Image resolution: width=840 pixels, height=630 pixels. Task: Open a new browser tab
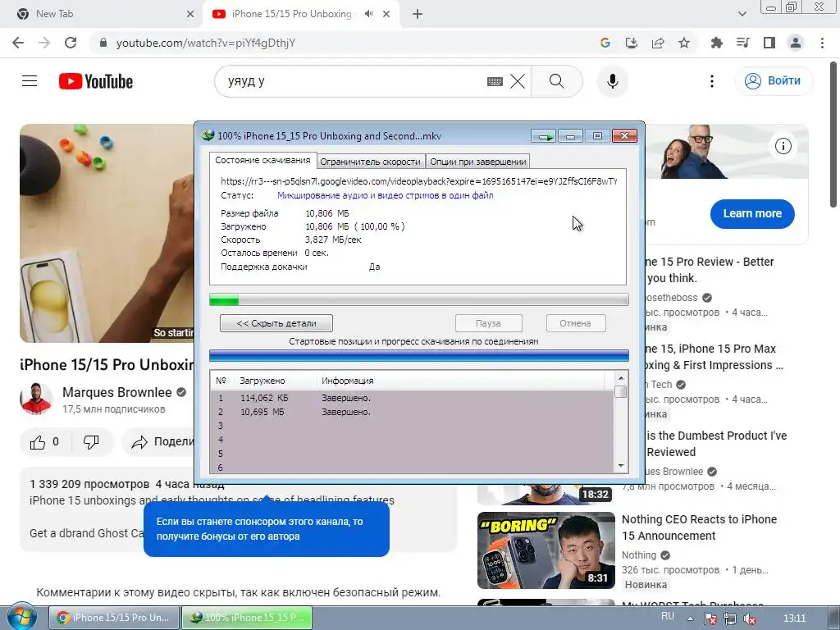click(418, 14)
